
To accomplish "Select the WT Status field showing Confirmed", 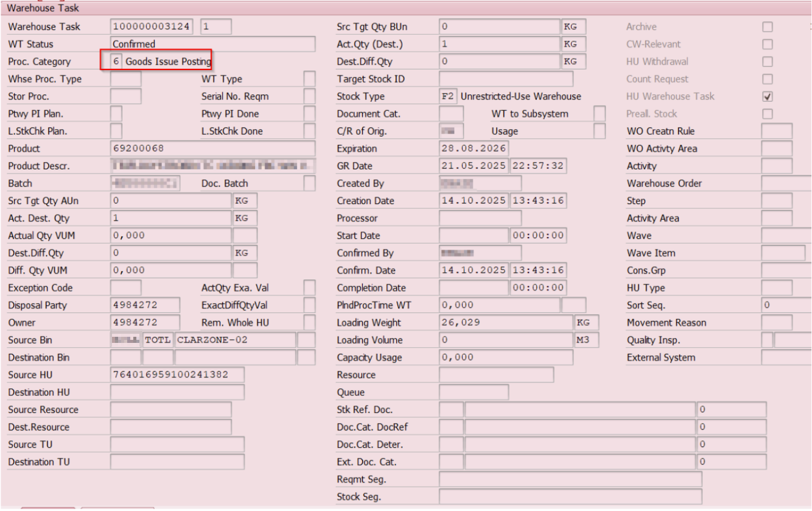I will coord(212,44).
